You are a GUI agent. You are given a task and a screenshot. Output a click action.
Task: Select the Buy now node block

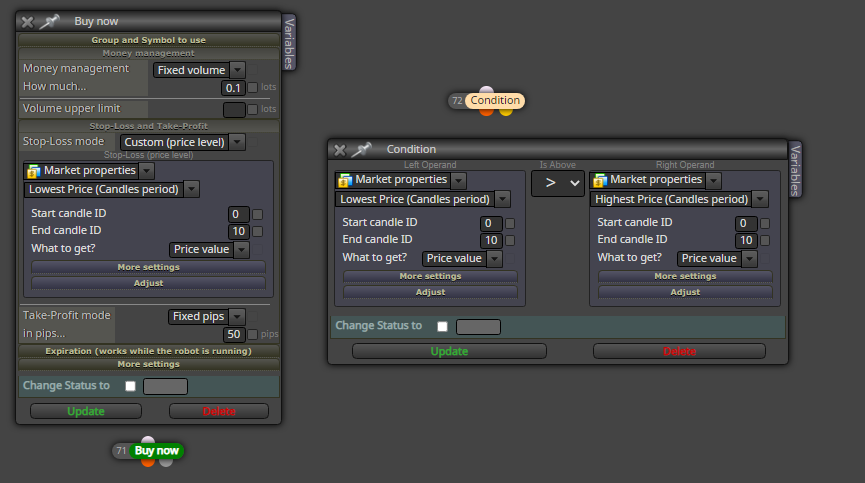[156, 450]
